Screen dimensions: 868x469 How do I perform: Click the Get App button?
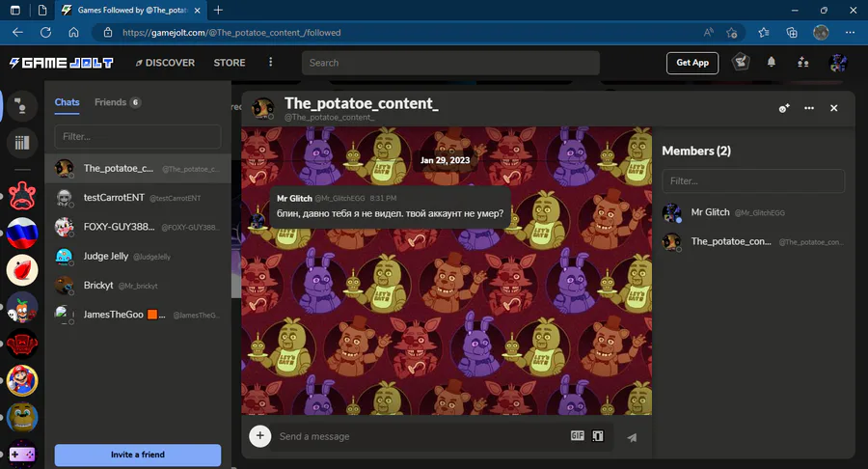tap(692, 63)
